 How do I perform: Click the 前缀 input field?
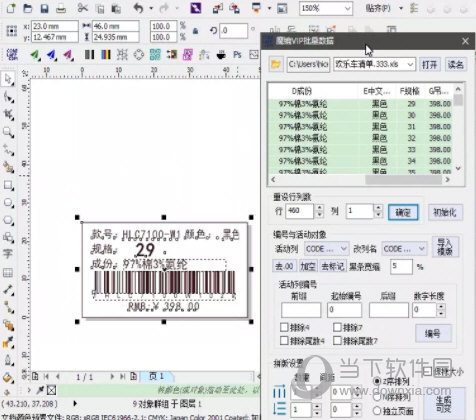pos(301,310)
